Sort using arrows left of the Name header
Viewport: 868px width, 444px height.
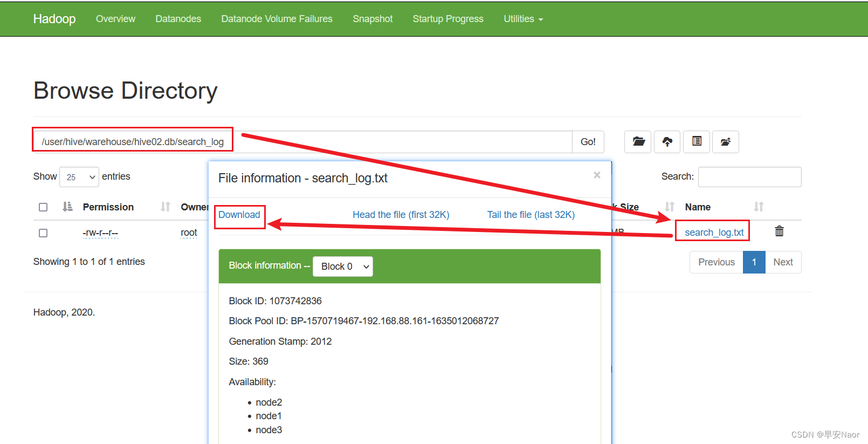(670, 207)
